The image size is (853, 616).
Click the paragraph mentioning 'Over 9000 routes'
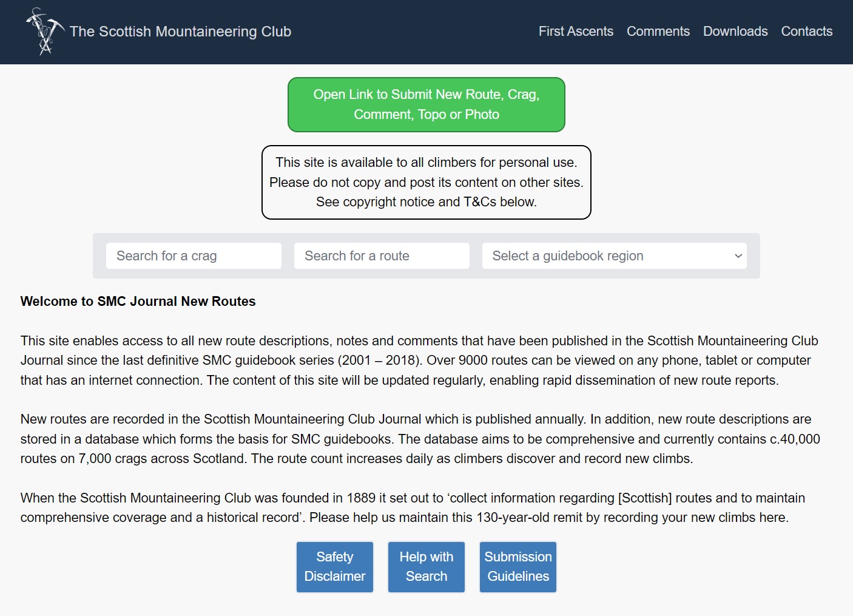click(419, 360)
